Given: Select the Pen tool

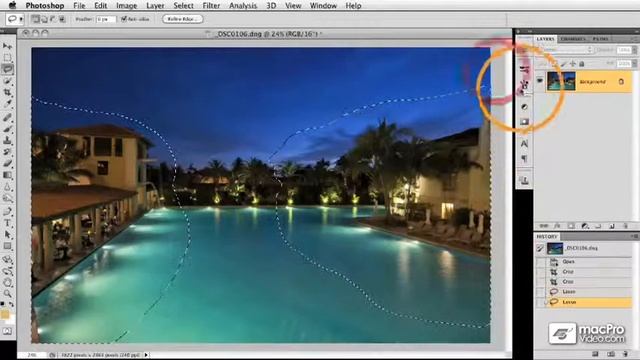Looking at the screenshot, I should [x=7, y=211].
